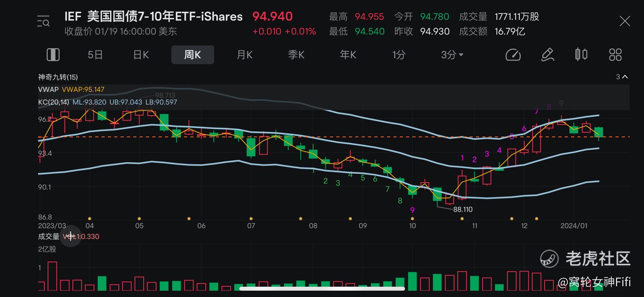
Task: Tap the 成交量 1771.11万股 value
Action: tap(517, 17)
